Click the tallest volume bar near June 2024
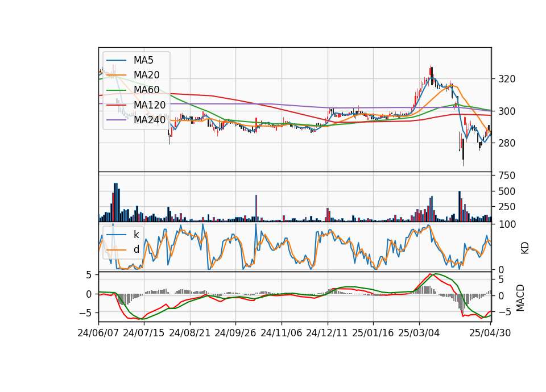The width and height of the screenshot is (546, 392). click(116, 202)
